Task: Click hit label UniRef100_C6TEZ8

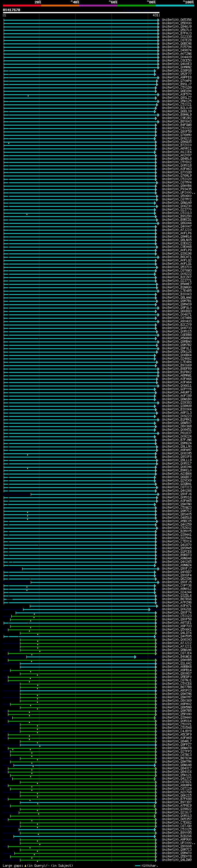Action: tap(177, 40)
